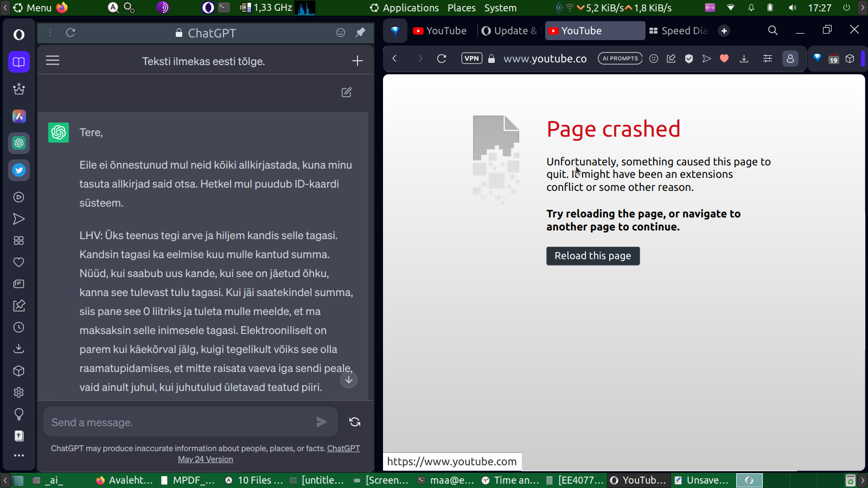Screen dimensions: 868x488
Task: Open the ChatGPT hamburger menu
Action: pos(53,61)
